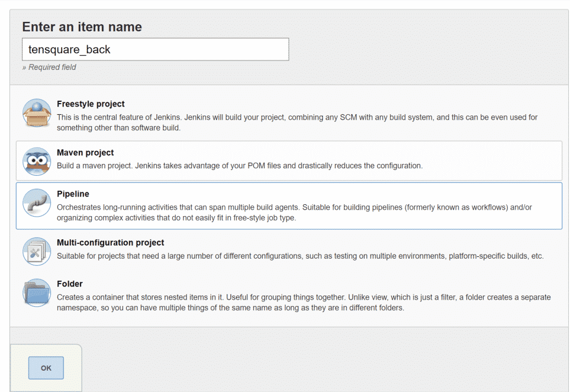Screen dimensions: 570x392
Task: Select the Multi-configuration project title
Action: point(110,243)
